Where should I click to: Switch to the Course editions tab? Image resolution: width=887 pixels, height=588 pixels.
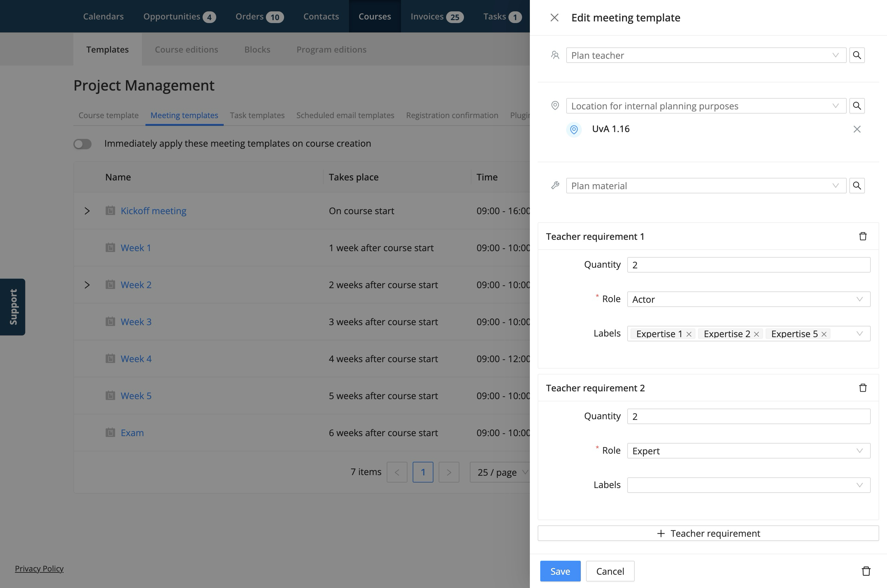[x=186, y=50]
